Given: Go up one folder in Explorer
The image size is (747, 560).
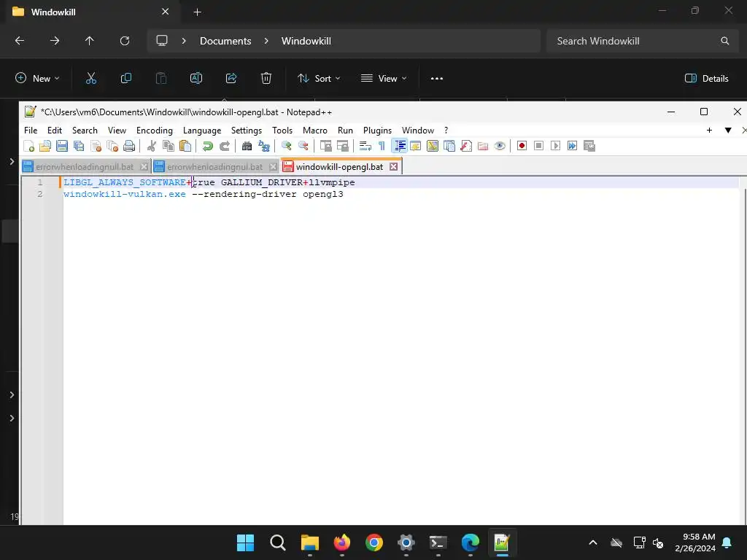Looking at the screenshot, I should (90, 41).
